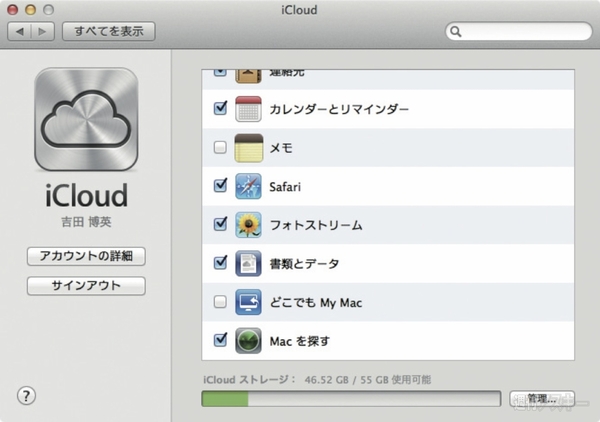Click the Documents and Data (書類とデータ) icon
The width and height of the screenshot is (600, 422).
248,263
